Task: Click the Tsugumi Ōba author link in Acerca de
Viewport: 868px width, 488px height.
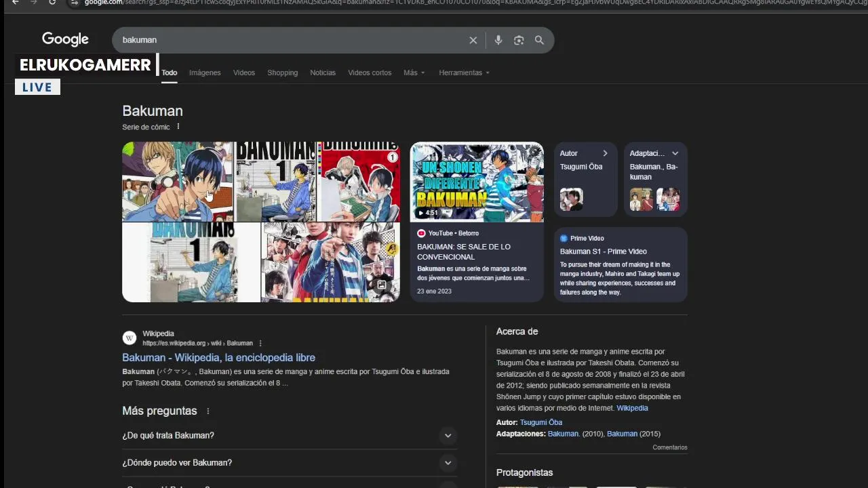Action: tap(541, 422)
